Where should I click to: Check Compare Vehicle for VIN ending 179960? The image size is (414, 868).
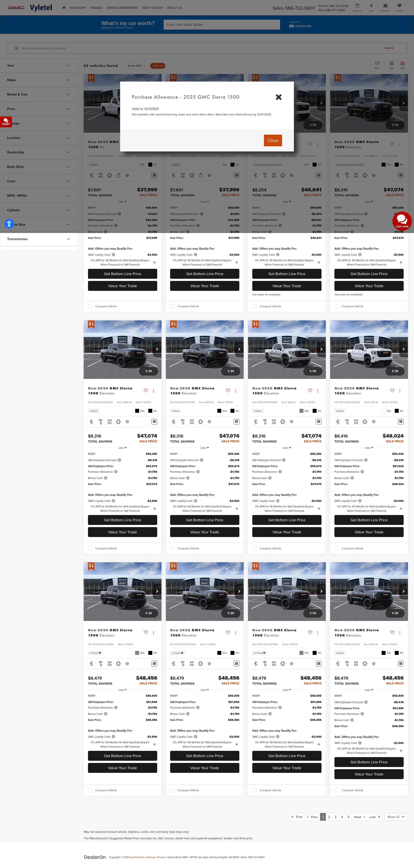(x=255, y=790)
